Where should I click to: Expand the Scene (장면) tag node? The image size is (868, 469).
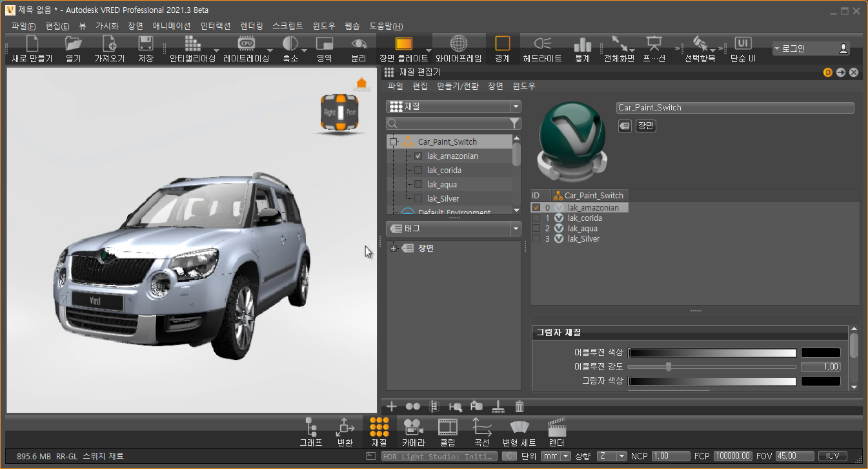click(x=393, y=249)
